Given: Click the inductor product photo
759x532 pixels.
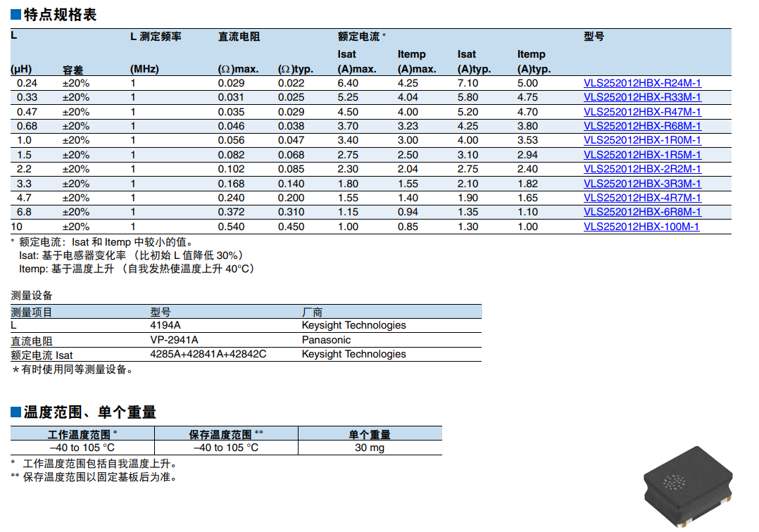Looking at the screenshot, I should tap(687, 486).
